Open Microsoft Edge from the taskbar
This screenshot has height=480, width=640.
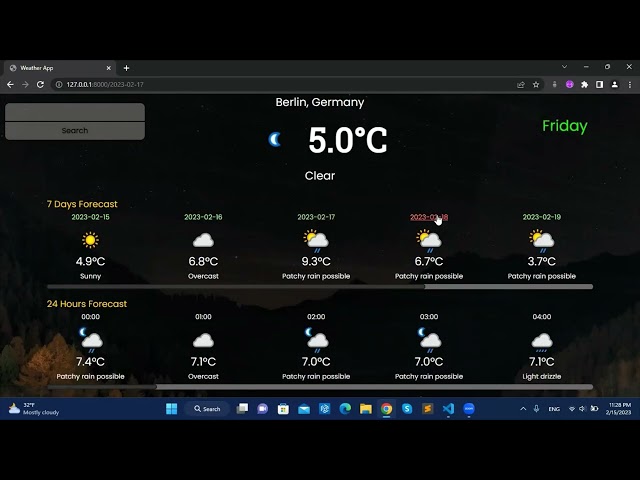(345, 409)
